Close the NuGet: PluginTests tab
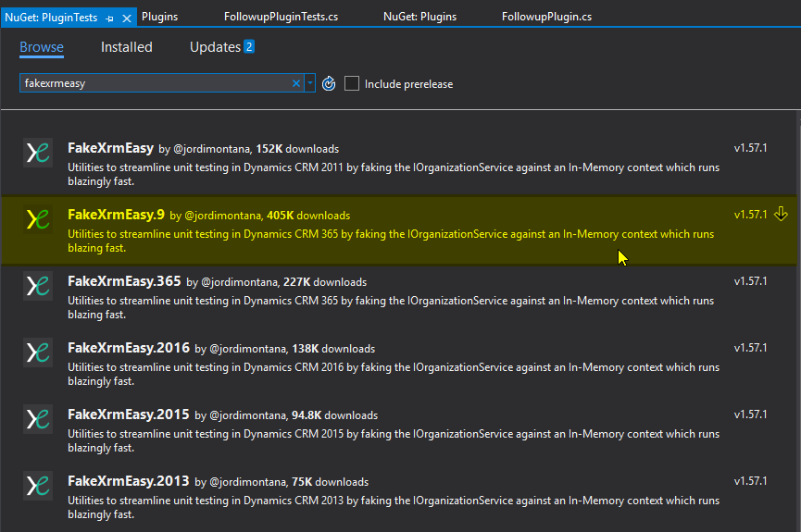This screenshot has width=801, height=532. click(x=127, y=19)
